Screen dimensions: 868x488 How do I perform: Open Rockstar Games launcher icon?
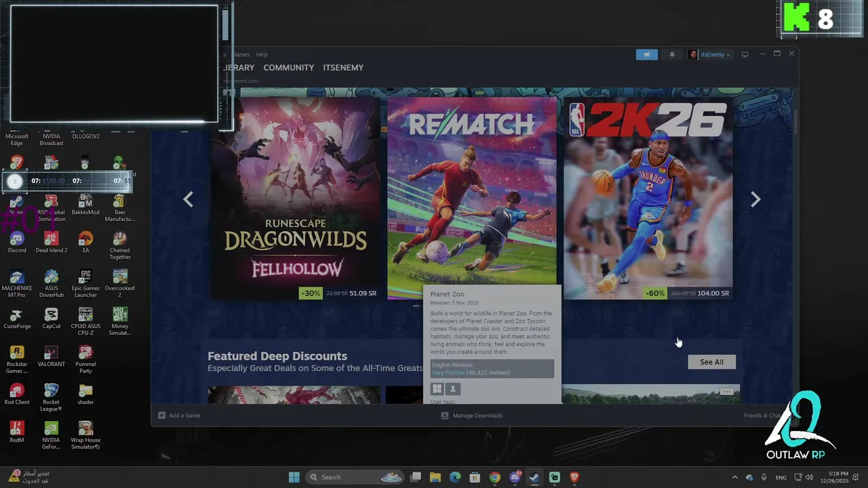point(17,359)
